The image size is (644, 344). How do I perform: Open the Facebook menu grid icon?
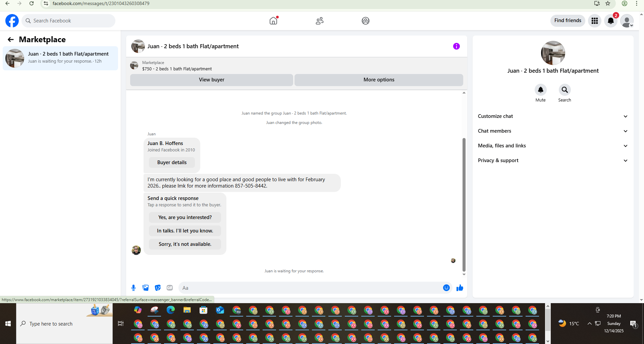(x=595, y=21)
